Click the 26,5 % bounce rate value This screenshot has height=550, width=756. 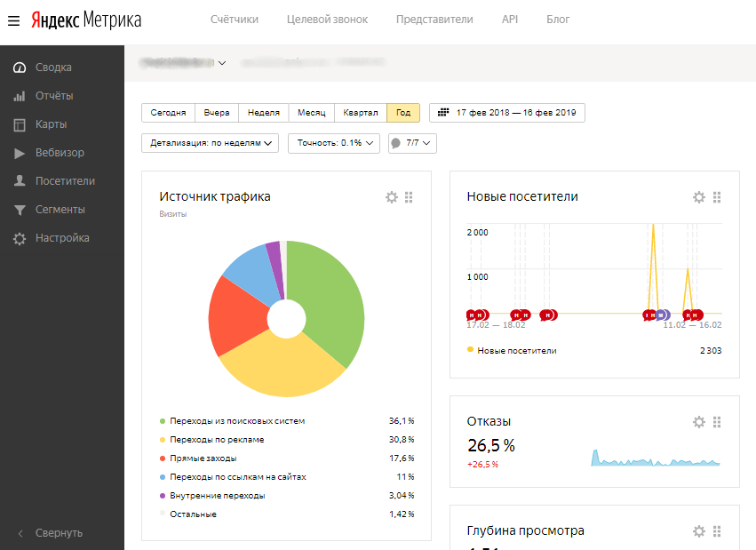pyautogui.click(x=490, y=446)
